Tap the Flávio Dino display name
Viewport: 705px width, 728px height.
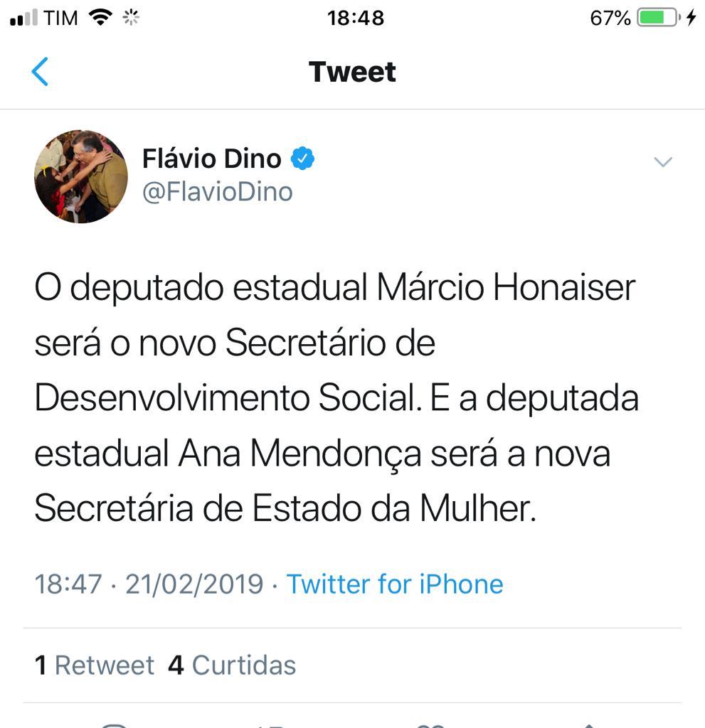(x=212, y=159)
